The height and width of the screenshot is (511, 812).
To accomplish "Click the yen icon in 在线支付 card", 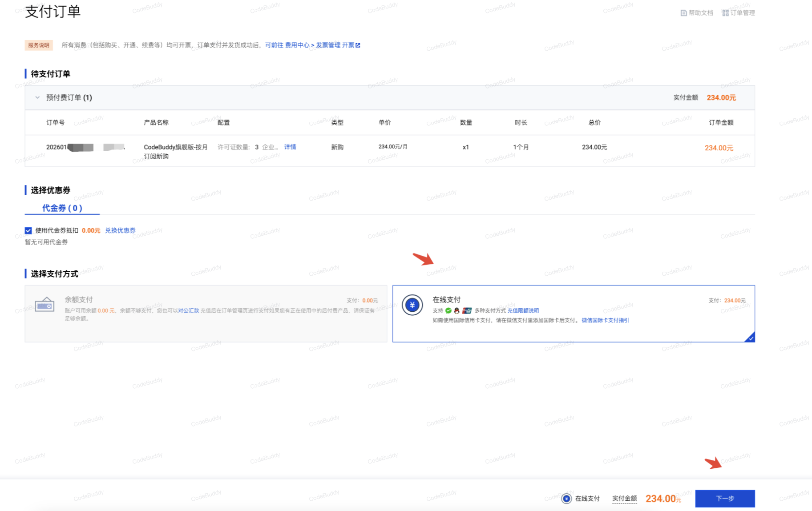I will click(x=412, y=305).
